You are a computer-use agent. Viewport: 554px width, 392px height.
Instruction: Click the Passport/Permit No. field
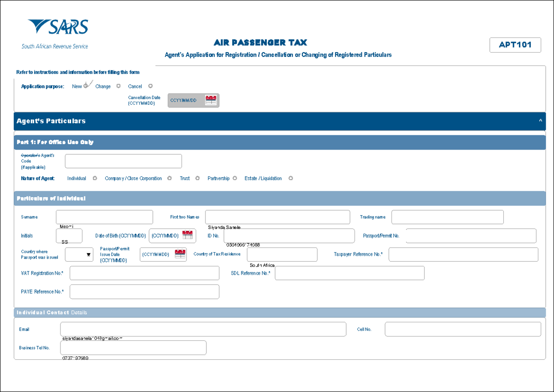[471, 235]
